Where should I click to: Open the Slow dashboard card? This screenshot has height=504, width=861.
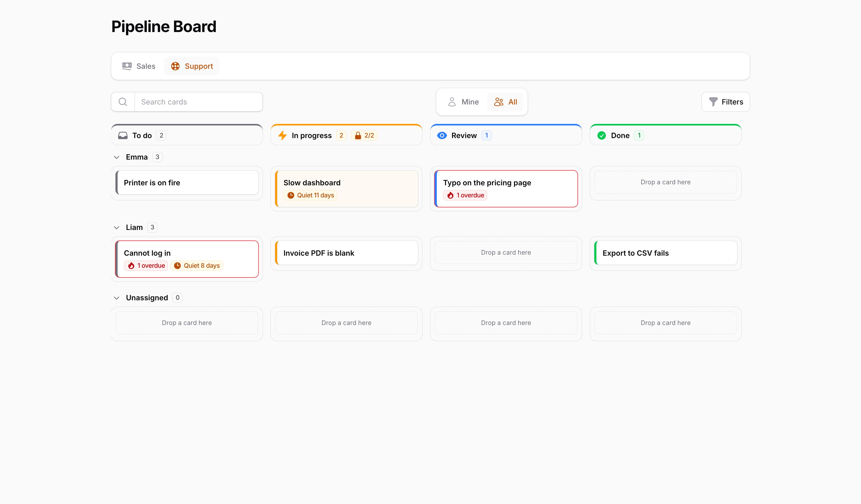click(x=346, y=189)
